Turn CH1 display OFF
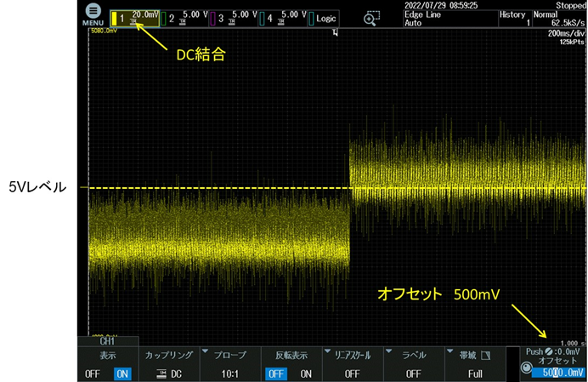This screenshot has height=382, width=588. click(x=93, y=373)
